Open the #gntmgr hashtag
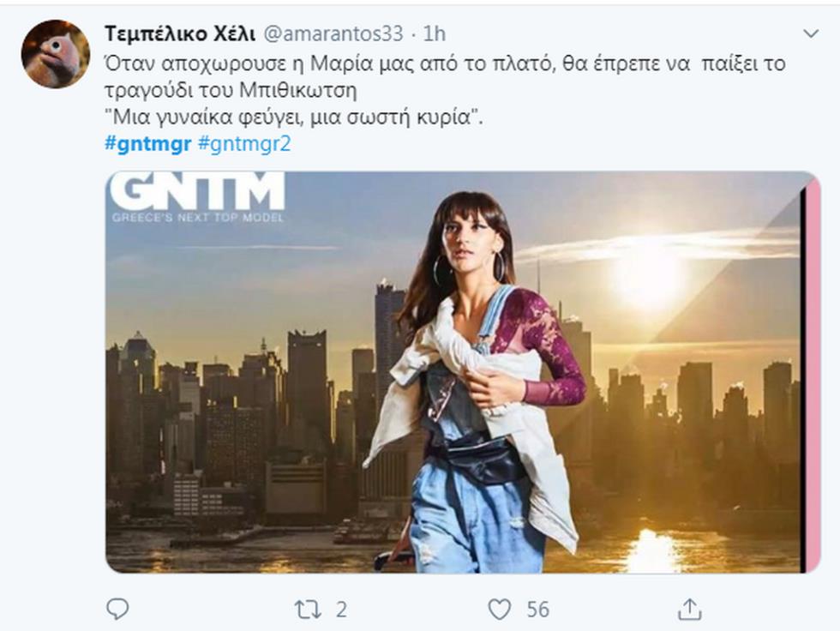This screenshot has height=631, width=840. pos(147,143)
